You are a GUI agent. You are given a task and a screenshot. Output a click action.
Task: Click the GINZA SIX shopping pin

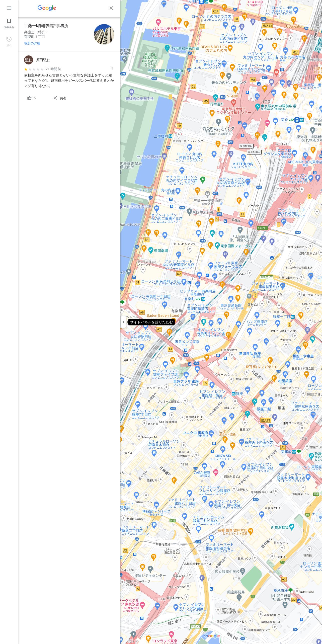point(222,450)
